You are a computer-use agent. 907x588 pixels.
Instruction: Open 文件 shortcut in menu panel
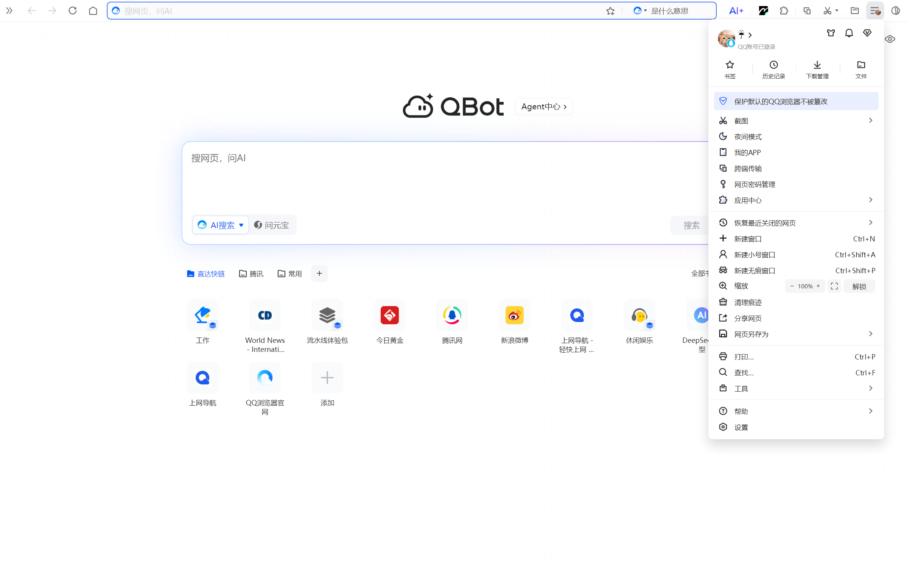(861, 70)
